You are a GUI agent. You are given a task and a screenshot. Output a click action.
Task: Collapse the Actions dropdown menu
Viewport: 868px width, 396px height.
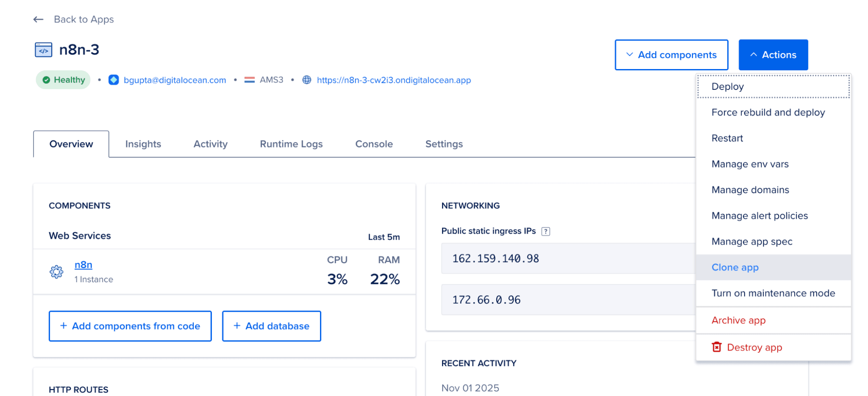click(x=773, y=55)
